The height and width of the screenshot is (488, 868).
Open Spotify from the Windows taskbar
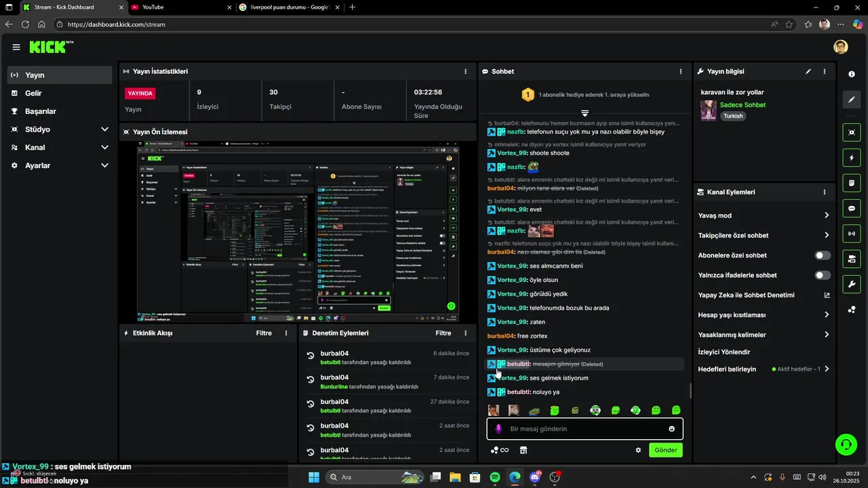495,477
